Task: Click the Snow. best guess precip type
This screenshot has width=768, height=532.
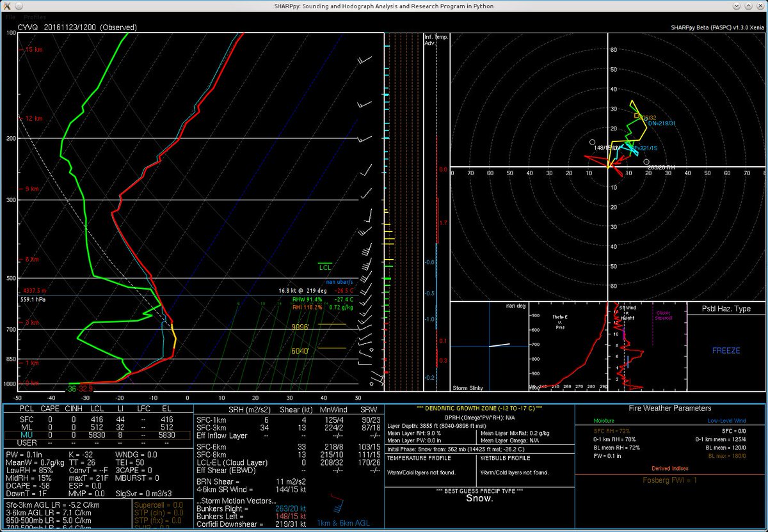Action: click(x=479, y=498)
